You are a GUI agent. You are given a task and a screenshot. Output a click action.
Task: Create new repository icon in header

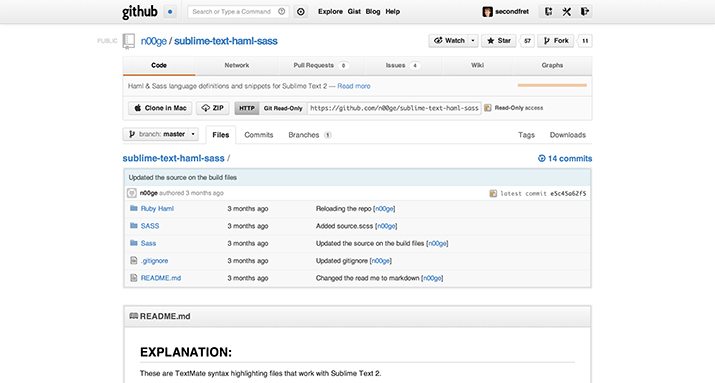(x=549, y=12)
